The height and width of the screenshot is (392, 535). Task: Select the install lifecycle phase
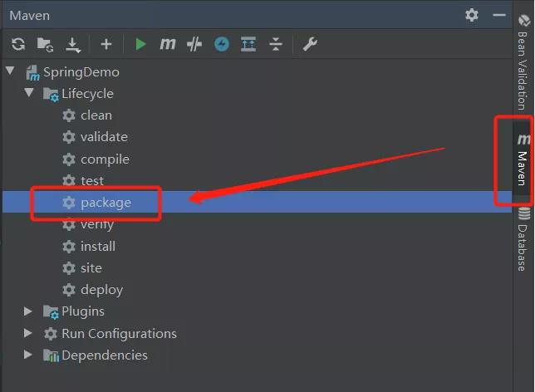tap(98, 247)
